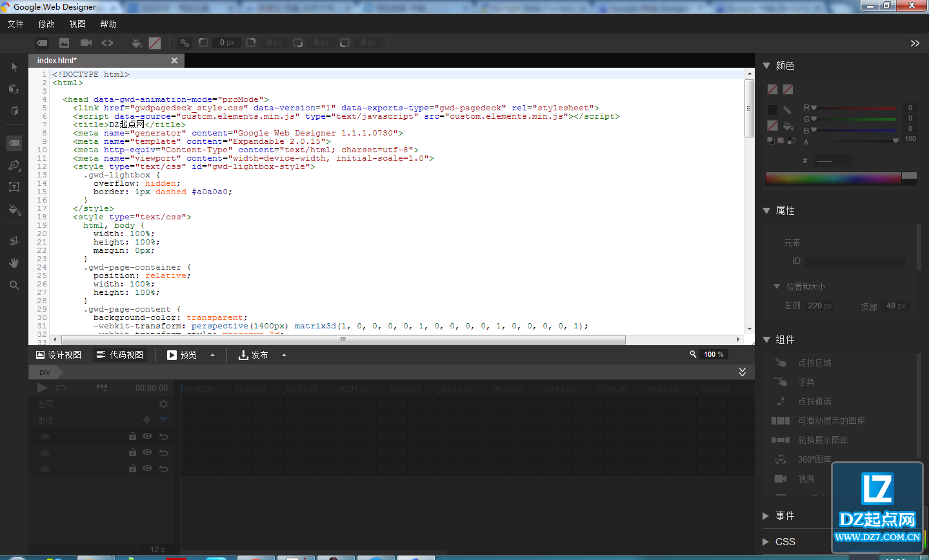Open the 帮助 menu
The height and width of the screenshot is (560, 929).
108,24
